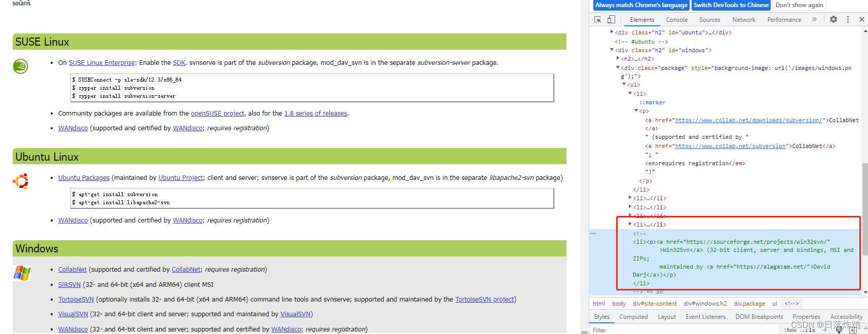The image size is (868, 334).
Task: Open the Properties pane tab
Action: click(806, 317)
